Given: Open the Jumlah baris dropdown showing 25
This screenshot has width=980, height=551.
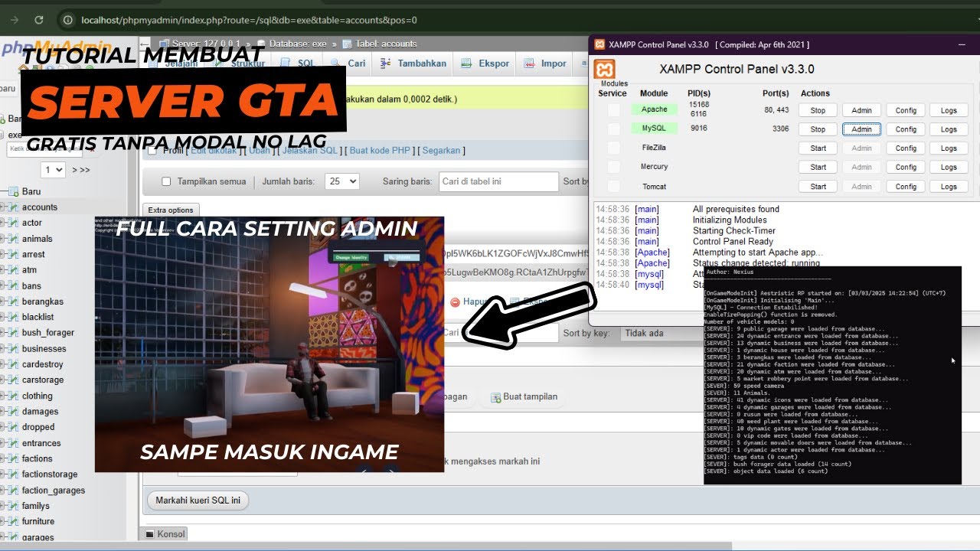Looking at the screenshot, I should 342,181.
